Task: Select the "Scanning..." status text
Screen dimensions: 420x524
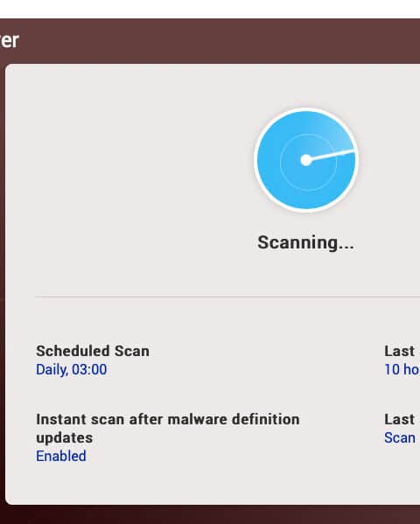Action: click(x=305, y=242)
